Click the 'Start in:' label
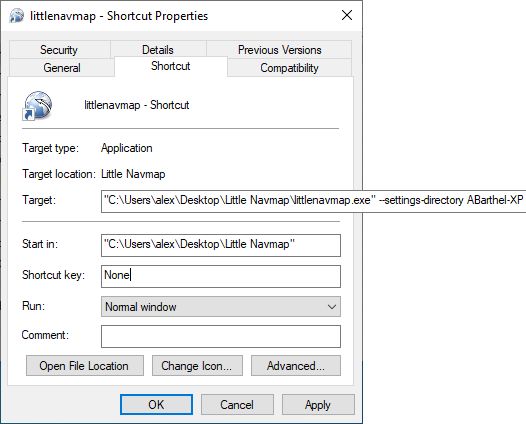 point(40,244)
